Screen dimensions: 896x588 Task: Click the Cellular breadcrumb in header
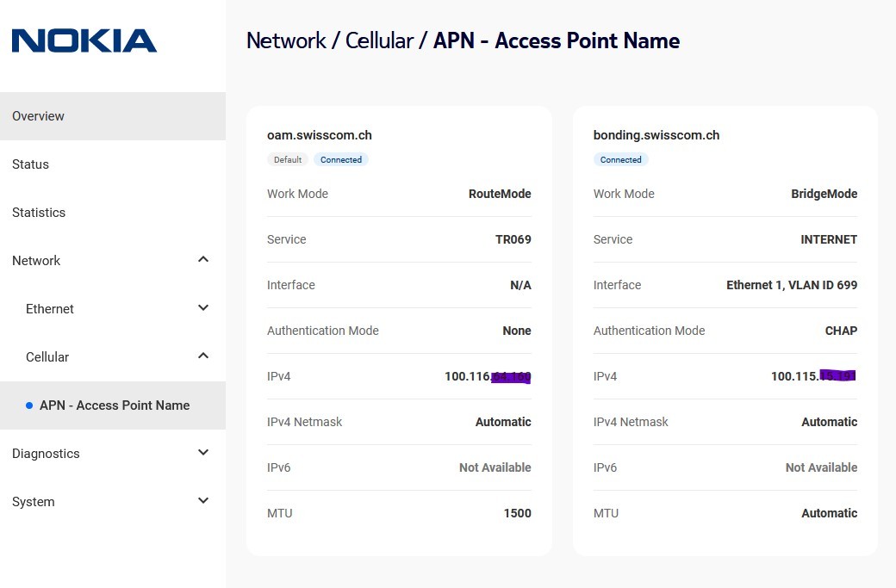pos(379,40)
